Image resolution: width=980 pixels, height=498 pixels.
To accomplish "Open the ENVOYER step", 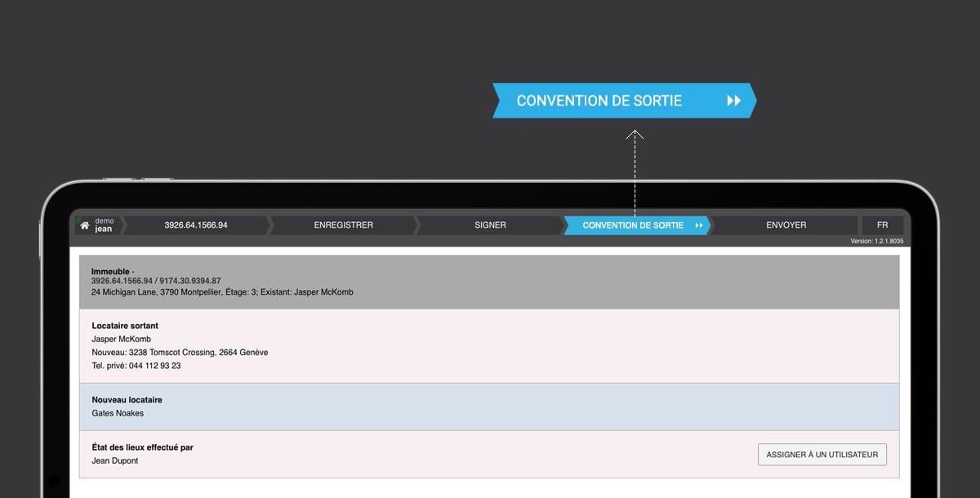I will click(x=786, y=225).
